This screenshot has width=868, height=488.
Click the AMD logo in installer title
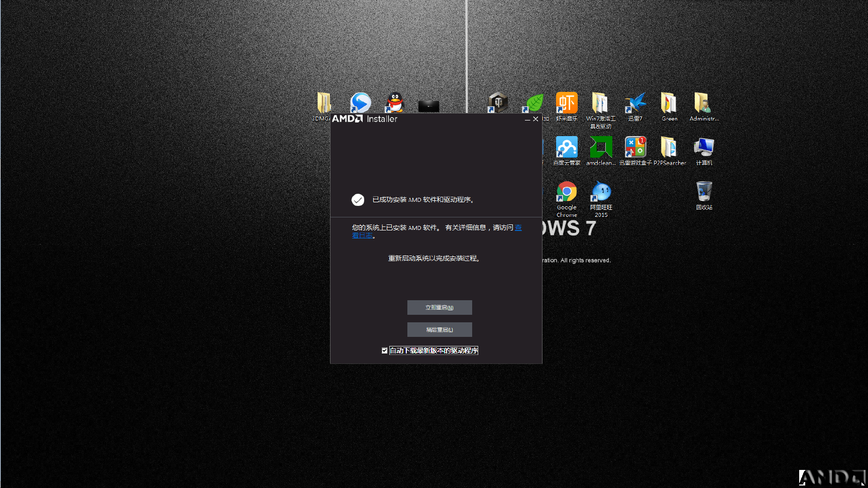click(347, 118)
